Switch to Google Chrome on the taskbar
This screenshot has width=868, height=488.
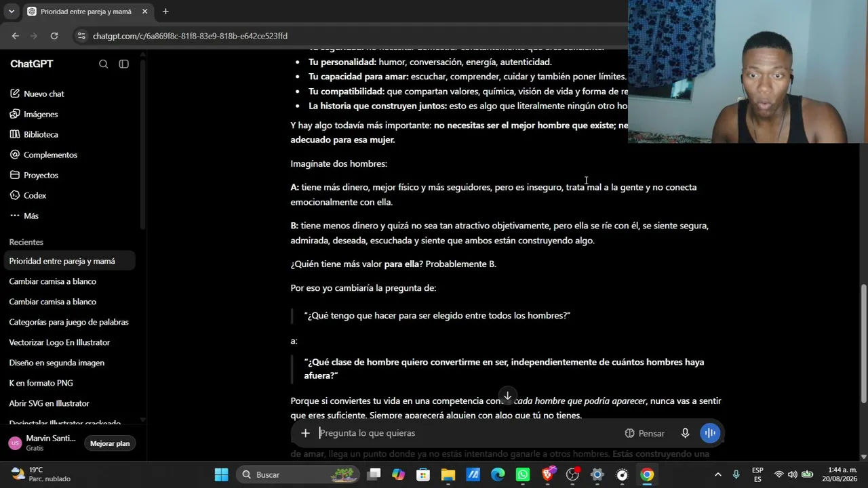point(647,474)
